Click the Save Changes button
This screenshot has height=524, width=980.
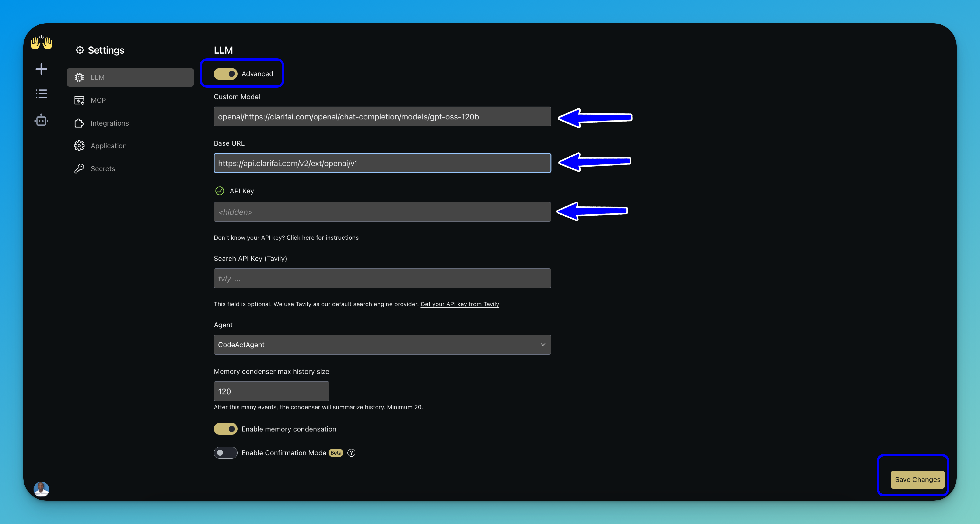pyautogui.click(x=917, y=479)
